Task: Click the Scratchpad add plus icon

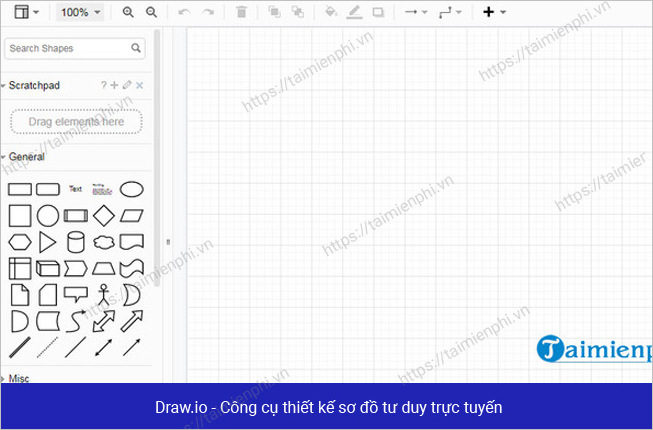Action: coord(115,85)
